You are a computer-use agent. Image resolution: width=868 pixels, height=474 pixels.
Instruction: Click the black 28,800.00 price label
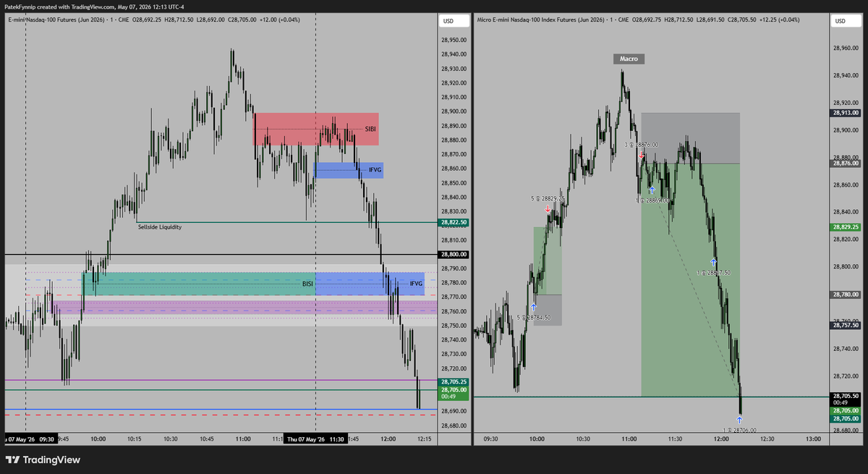[454, 255]
